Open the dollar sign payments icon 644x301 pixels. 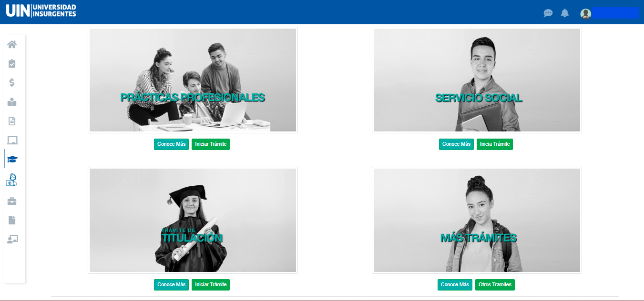click(x=12, y=82)
